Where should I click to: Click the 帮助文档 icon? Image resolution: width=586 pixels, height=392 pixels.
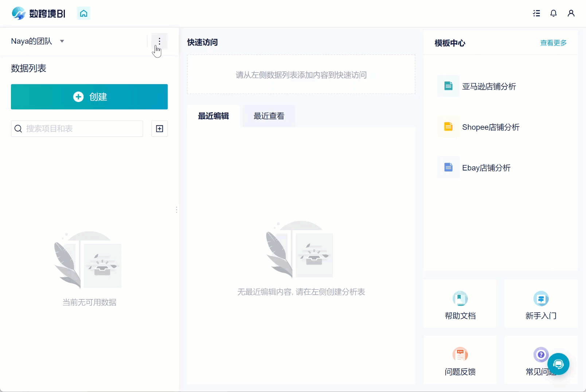click(x=460, y=299)
